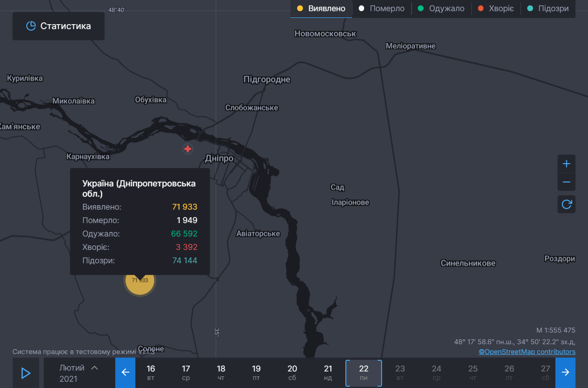Click the yellow 71 933 cluster marker
The width and height of the screenshot is (588, 388).
point(140,281)
